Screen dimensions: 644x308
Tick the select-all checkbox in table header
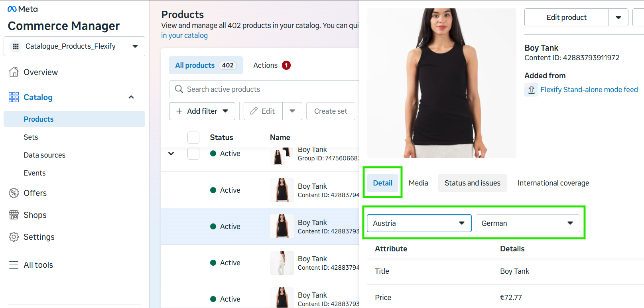point(193,137)
